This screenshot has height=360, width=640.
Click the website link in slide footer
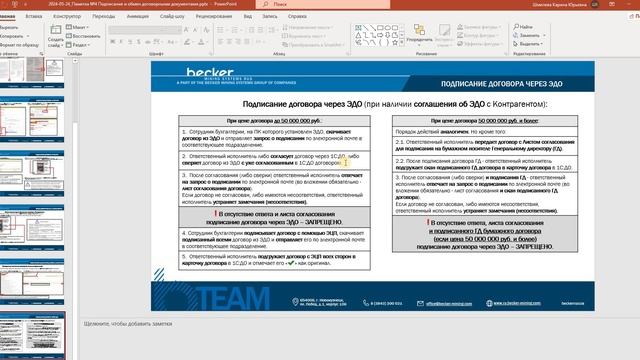pos(517,303)
